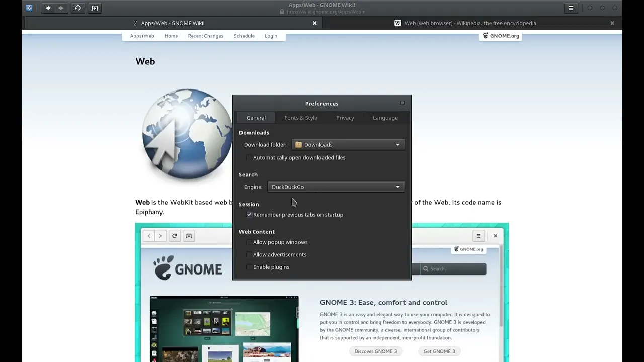Viewport: 644px width, 362px height.
Task: Open a new tab with the toolbar button
Action: pos(95,8)
